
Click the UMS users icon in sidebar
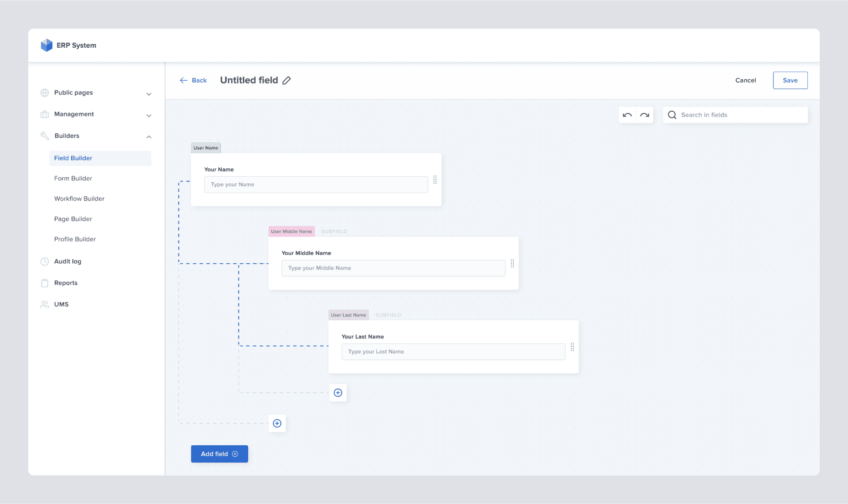pyautogui.click(x=45, y=304)
